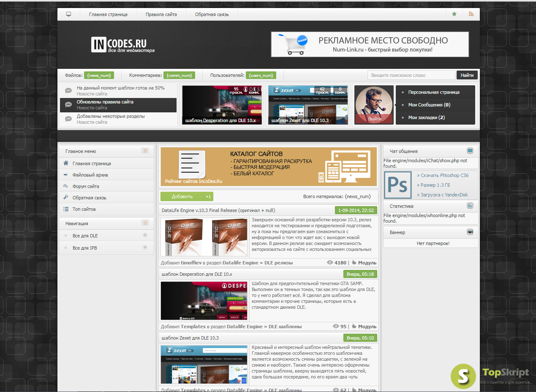536x392 pixels.
Task: Open шаблон Zexet для DLE 10.3 post title
Action: 190,338
